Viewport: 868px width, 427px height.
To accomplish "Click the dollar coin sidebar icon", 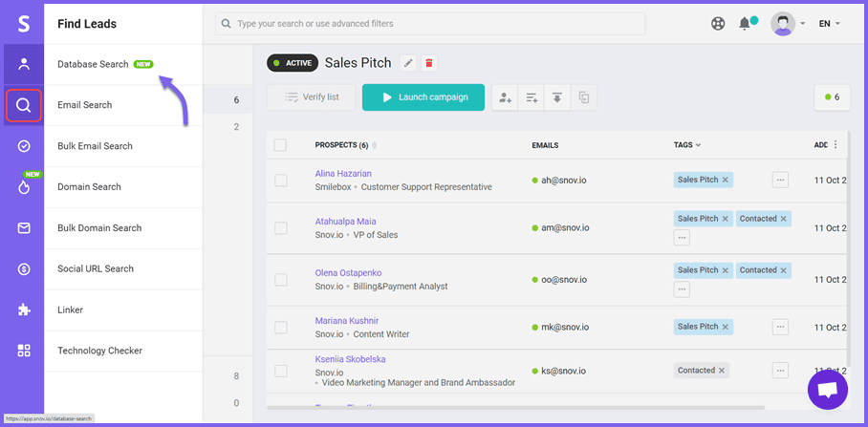I will [24, 269].
